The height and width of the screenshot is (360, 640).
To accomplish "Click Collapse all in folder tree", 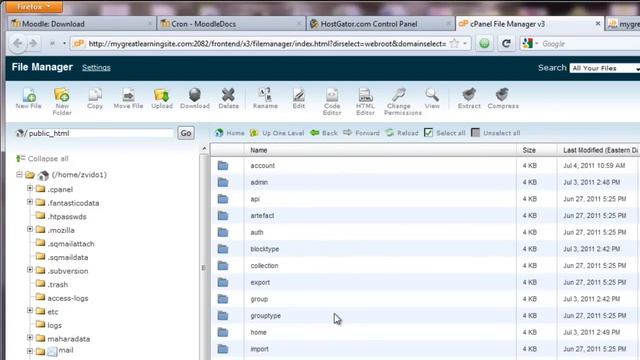I will [x=42, y=158].
